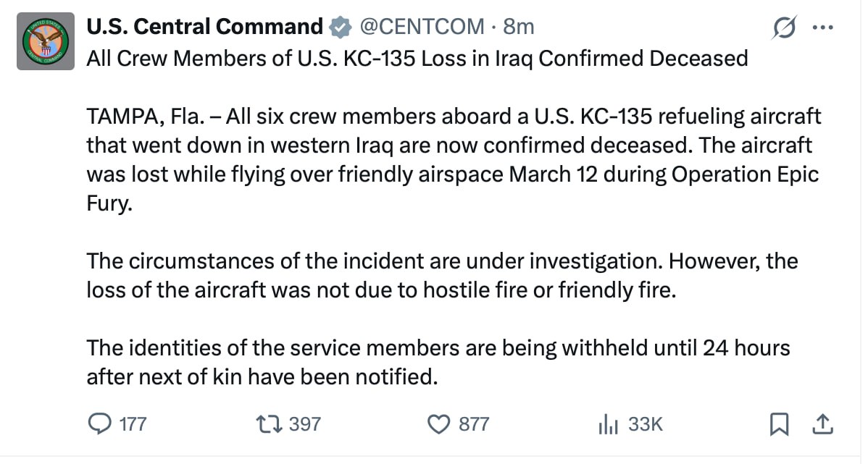Image resolution: width=868 pixels, height=464 pixels.
Task: Click the 8m timestamp
Action: point(518,27)
